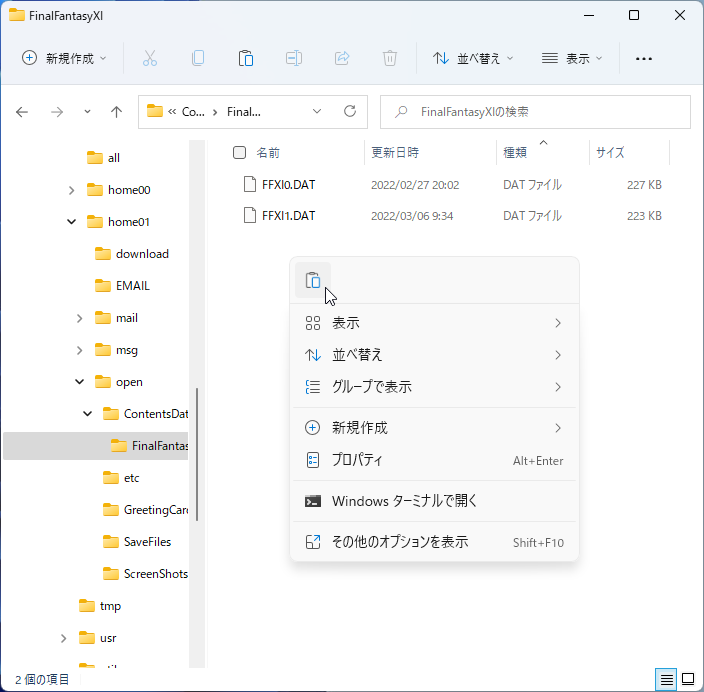The image size is (704, 692).
Task: Select the EMAIL folder in tree
Action: click(x=122, y=286)
